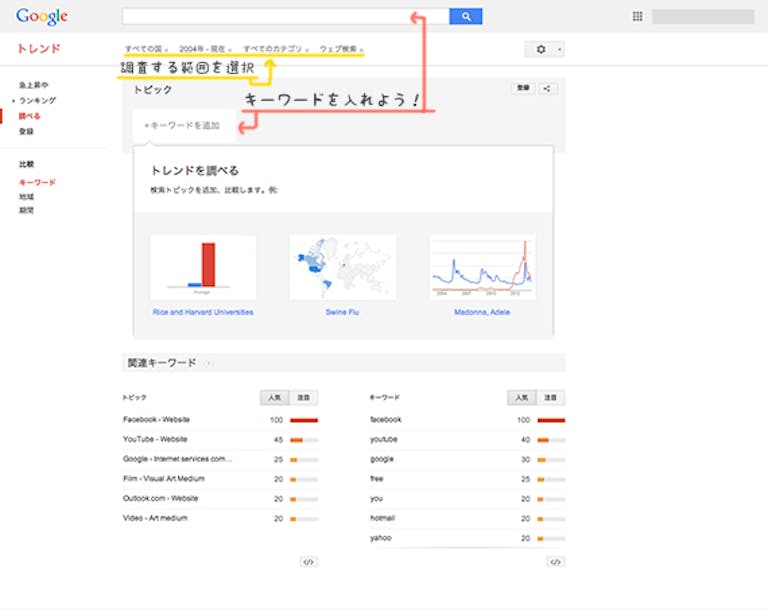The width and height of the screenshot is (768, 610).
Task: Click the 登録 button in トピック header
Action: click(523, 89)
